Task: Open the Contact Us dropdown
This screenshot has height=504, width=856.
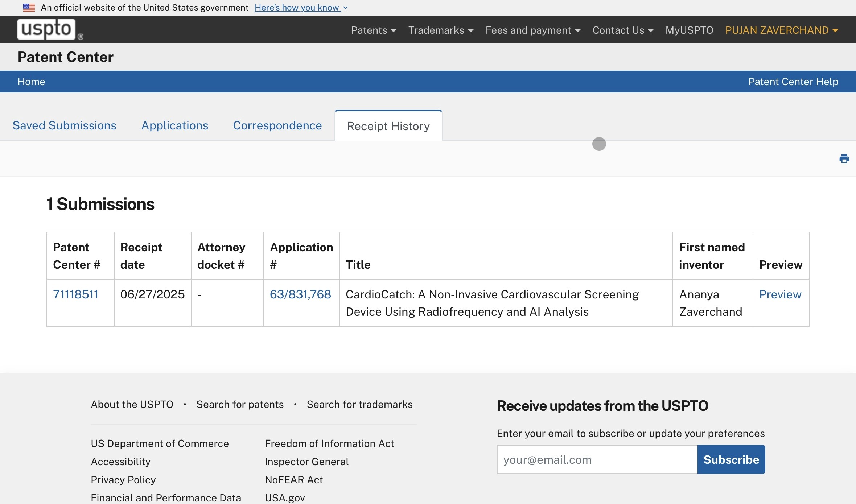Action: (622, 30)
